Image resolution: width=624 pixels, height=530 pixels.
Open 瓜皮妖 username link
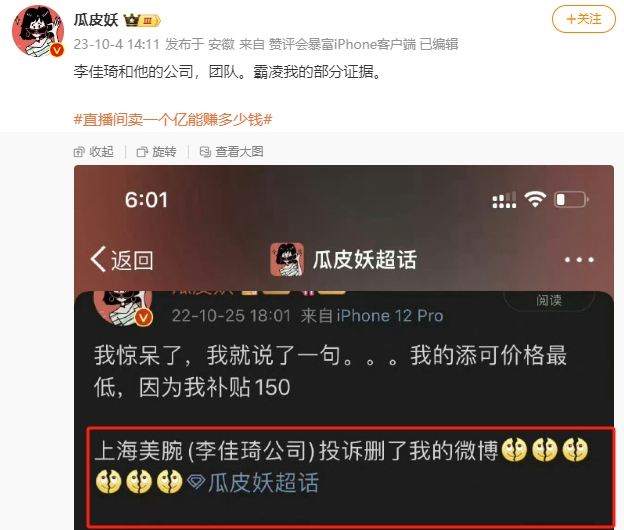[96, 20]
